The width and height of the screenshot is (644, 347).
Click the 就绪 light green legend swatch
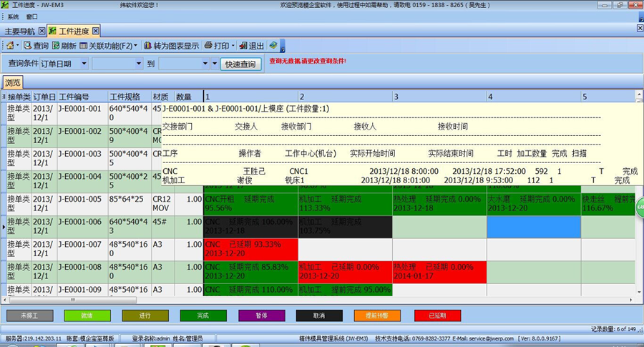click(x=87, y=316)
